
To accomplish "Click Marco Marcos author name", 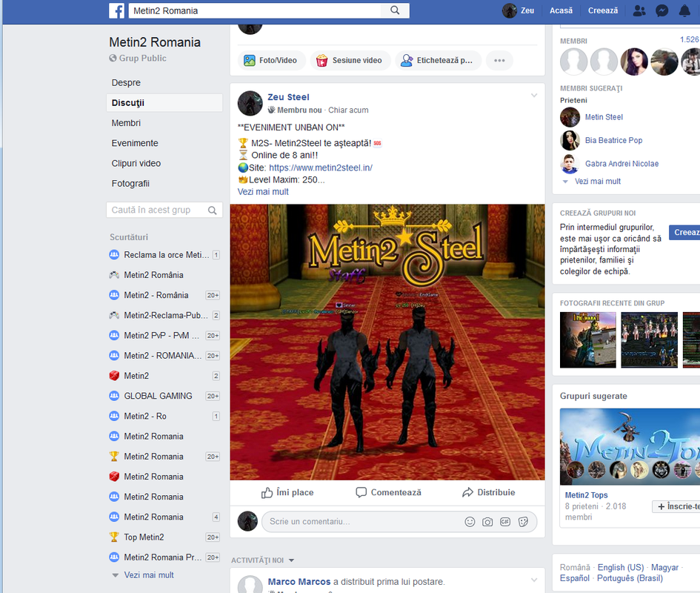I will [299, 582].
